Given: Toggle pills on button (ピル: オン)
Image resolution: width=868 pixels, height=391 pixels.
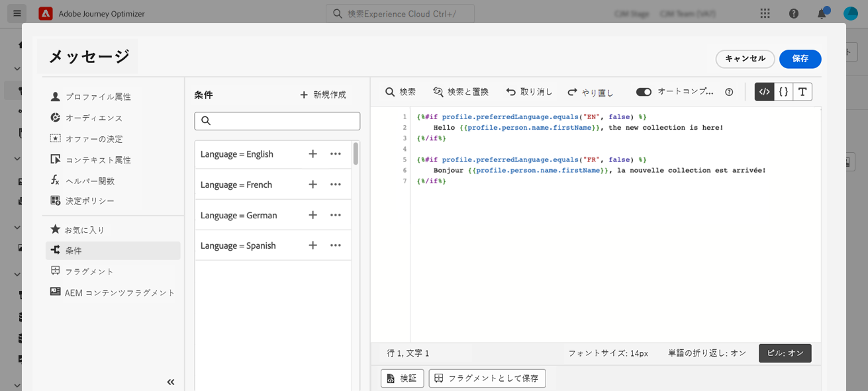Looking at the screenshot, I should tap(785, 353).
